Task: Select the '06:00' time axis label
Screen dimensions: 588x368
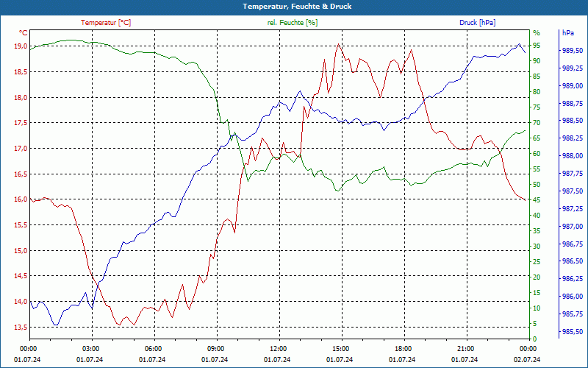Action: click(x=153, y=348)
